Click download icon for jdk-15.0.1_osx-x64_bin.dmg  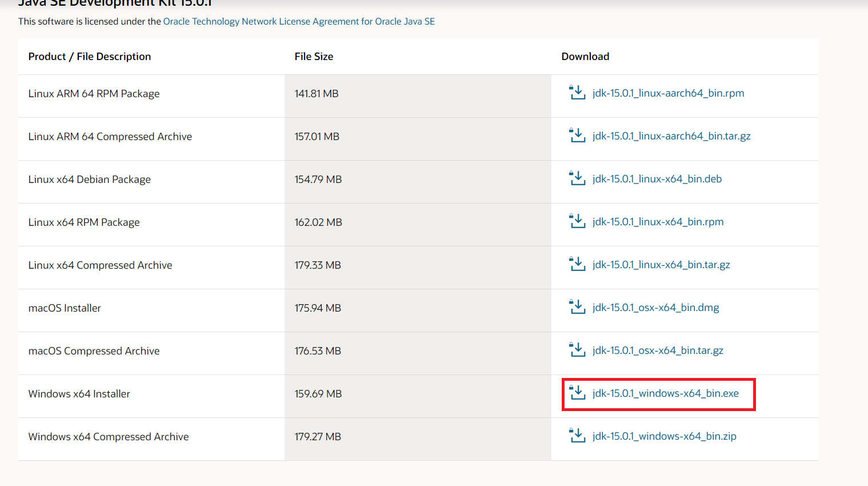577,306
